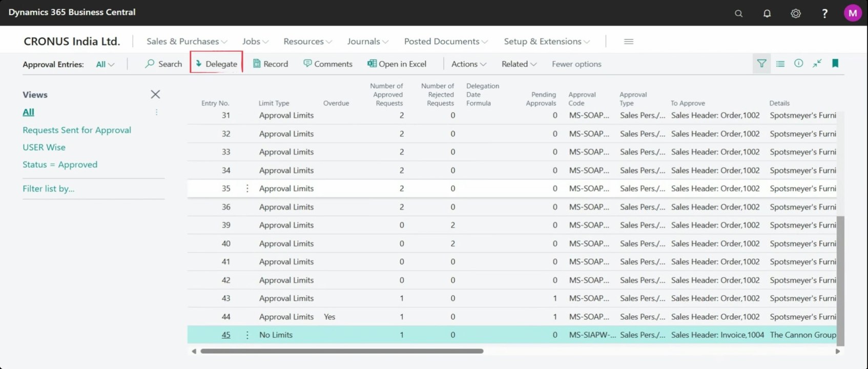The image size is (868, 369).
Task: Toggle the filter pane funnel icon
Action: (761, 64)
